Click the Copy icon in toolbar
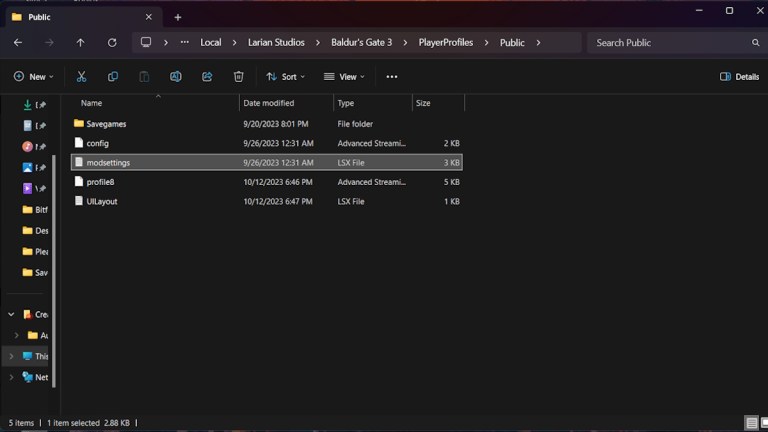The height and width of the screenshot is (432, 768). [113, 77]
